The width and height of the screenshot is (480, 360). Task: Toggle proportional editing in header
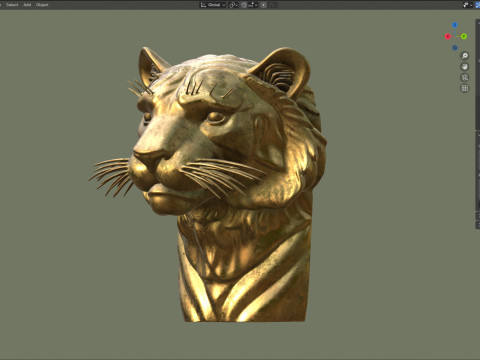pos(263,5)
